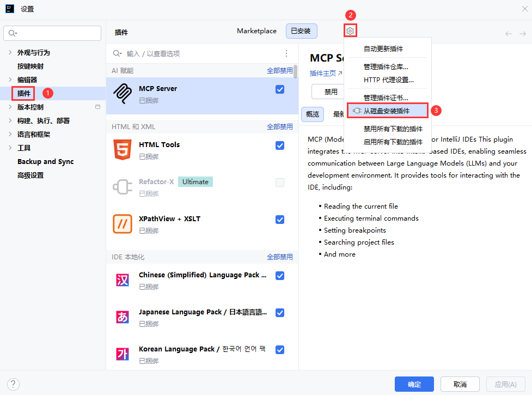Screen dimensions: 532x395
Task: Click 全部禁用 for HTML 和 XML group
Action: click(279, 126)
